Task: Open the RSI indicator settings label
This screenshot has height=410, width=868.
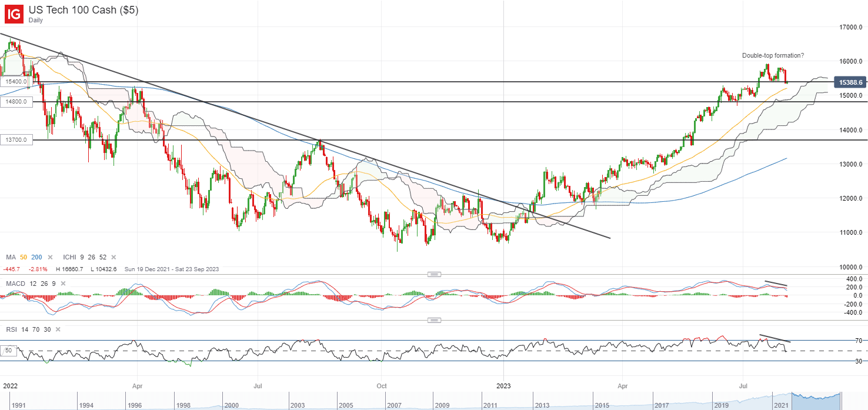Action: tap(11, 330)
